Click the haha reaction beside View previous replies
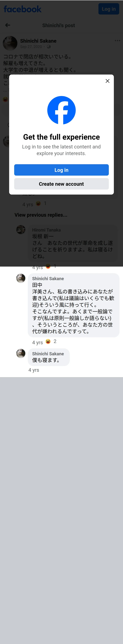The image size is (123, 644). point(38,204)
